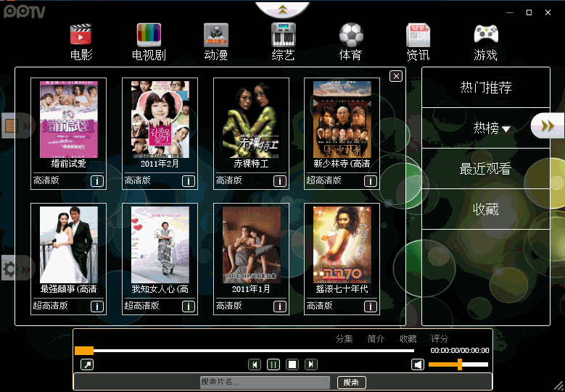565x392 pixels.
Task: Click 超高清版 label under 最强囍事
Action: pos(51,306)
